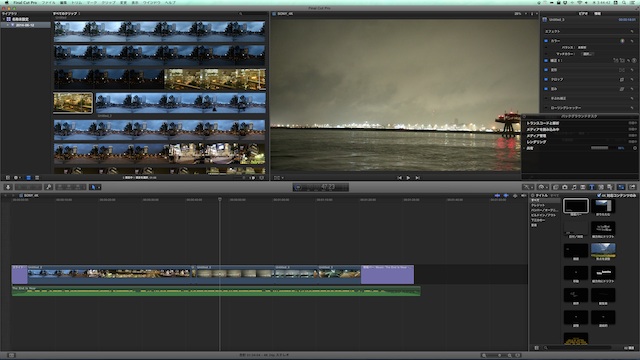Open viewer zoom percentage dropdown
Viewport: 640px width, 360px height.
[520, 13]
